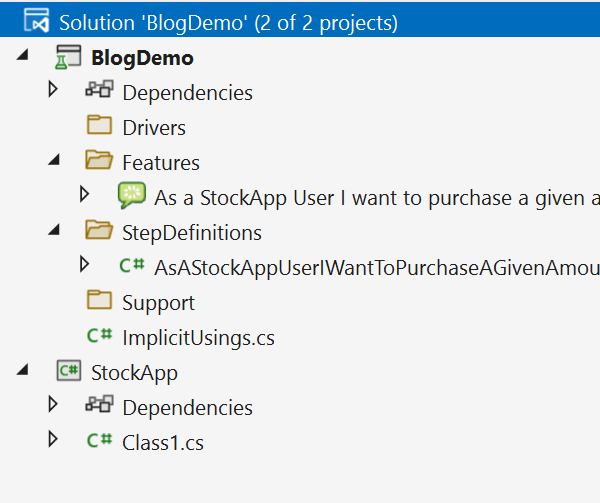Click the ImplicitUsings.cs C# file icon

click(99, 337)
